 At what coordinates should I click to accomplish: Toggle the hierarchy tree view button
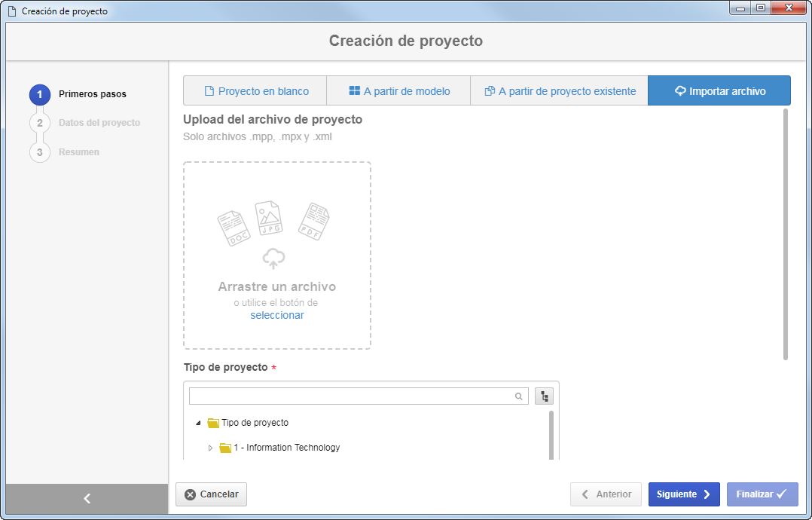545,396
